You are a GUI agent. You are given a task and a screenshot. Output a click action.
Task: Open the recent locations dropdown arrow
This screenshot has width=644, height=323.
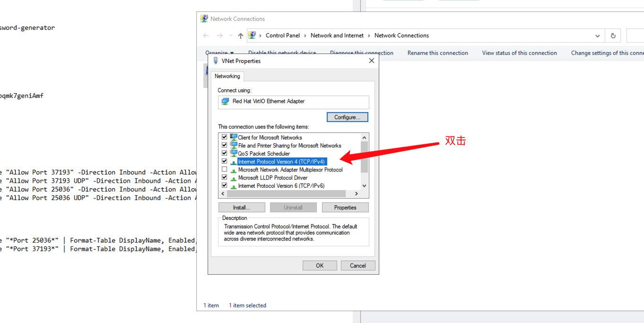point(231,35)
